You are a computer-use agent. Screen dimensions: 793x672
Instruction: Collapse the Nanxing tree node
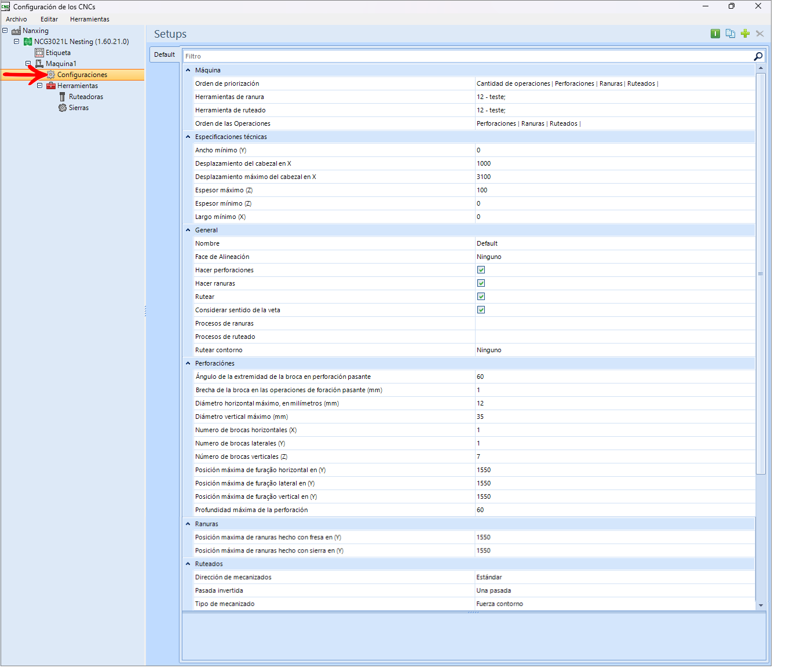(x=5, y=31)
